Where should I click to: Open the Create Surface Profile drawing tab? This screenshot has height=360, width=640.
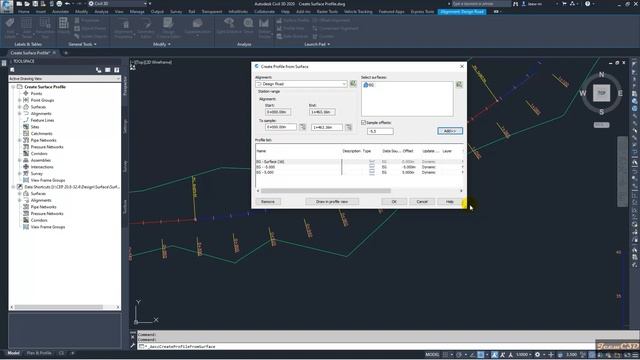(x=30, y=53)
